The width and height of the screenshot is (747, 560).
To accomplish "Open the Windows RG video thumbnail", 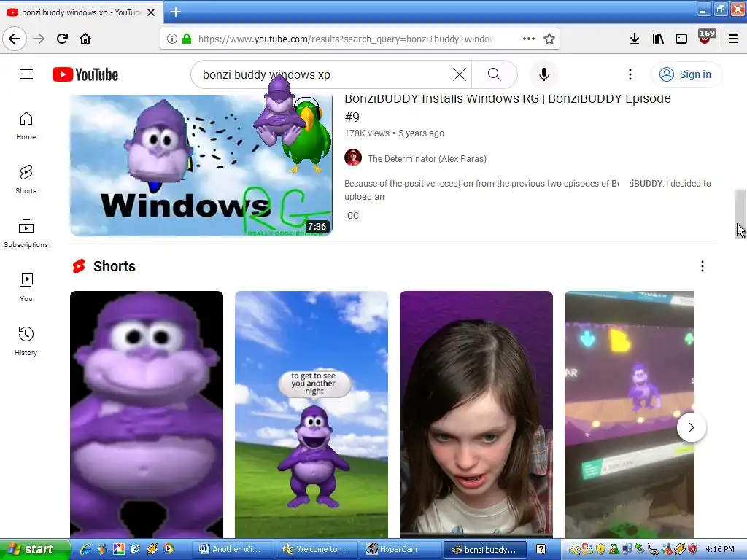I will (x=201, y=166).
